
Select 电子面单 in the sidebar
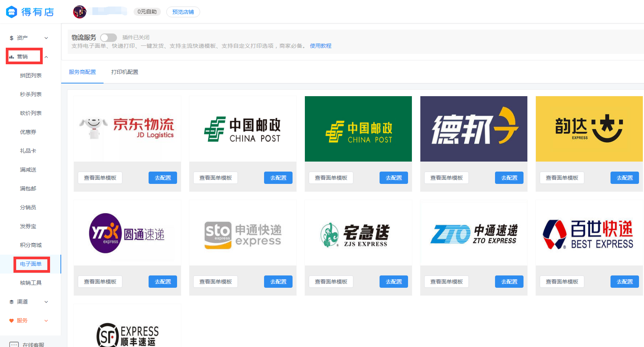31,264
